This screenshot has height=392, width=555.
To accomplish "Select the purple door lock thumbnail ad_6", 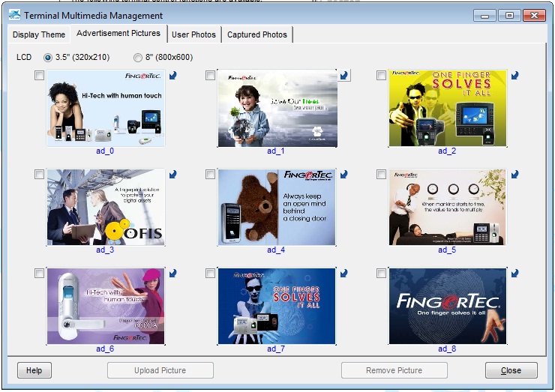I will (106, 307).
